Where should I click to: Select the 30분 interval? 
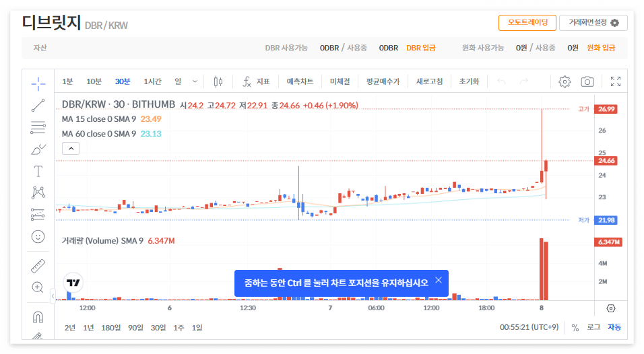pos(123,81)
